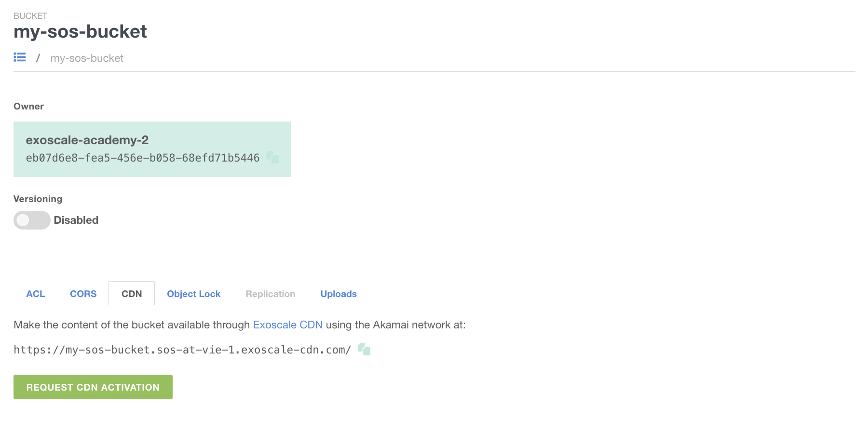Switch to the CORS tab
This screenshot has height=434, width=868.
pos(83,294)
